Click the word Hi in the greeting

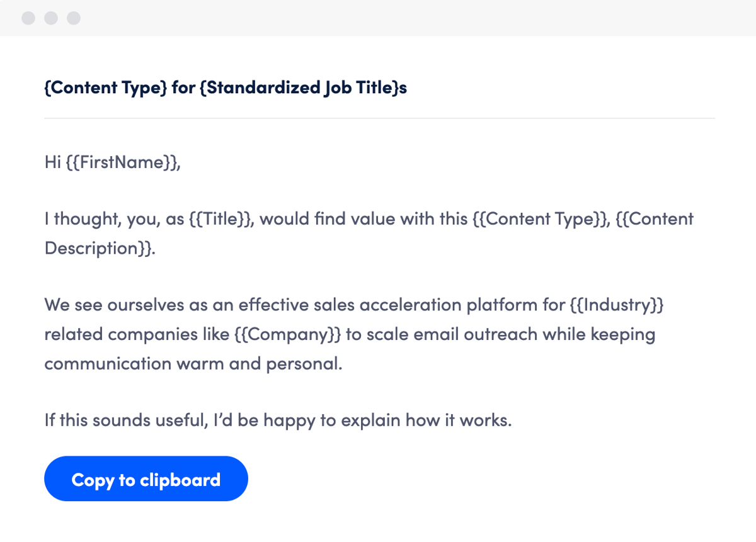[52, 162]
